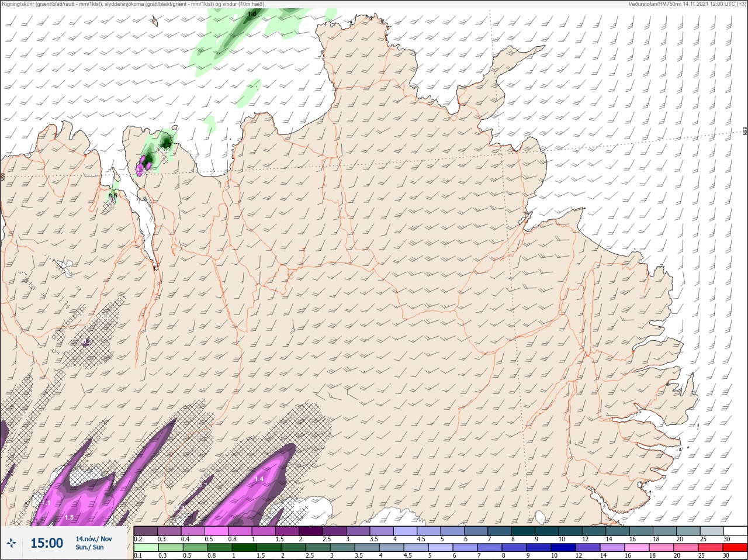Image resolution: width=748 pixels, height=560 pixels.
Task: Select the darkest purple swatch labeled 2 in upper legend
Action: (x=310, y=531)
